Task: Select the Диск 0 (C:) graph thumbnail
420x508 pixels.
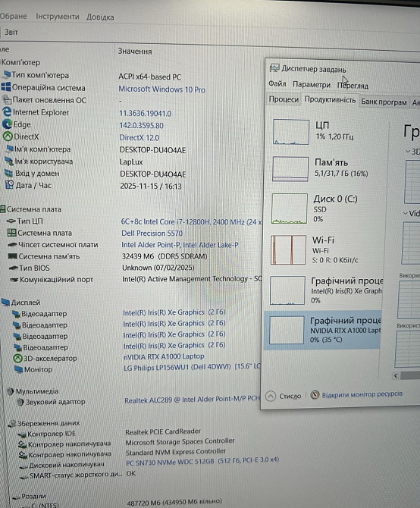Action: (x=290, y=209)
